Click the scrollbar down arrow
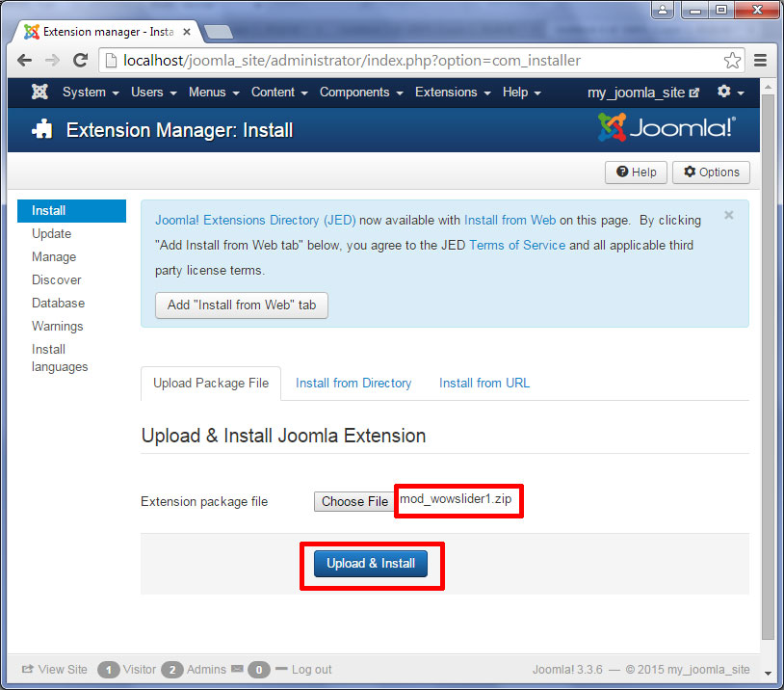Screen dimensions: 784x690 (x=768, y=673)
